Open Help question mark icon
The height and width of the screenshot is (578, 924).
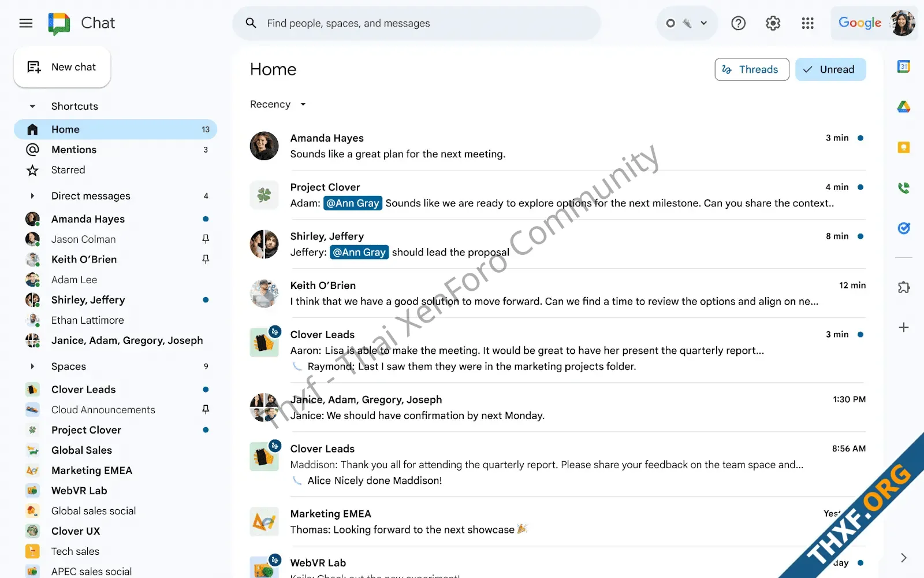pos(738,23)
